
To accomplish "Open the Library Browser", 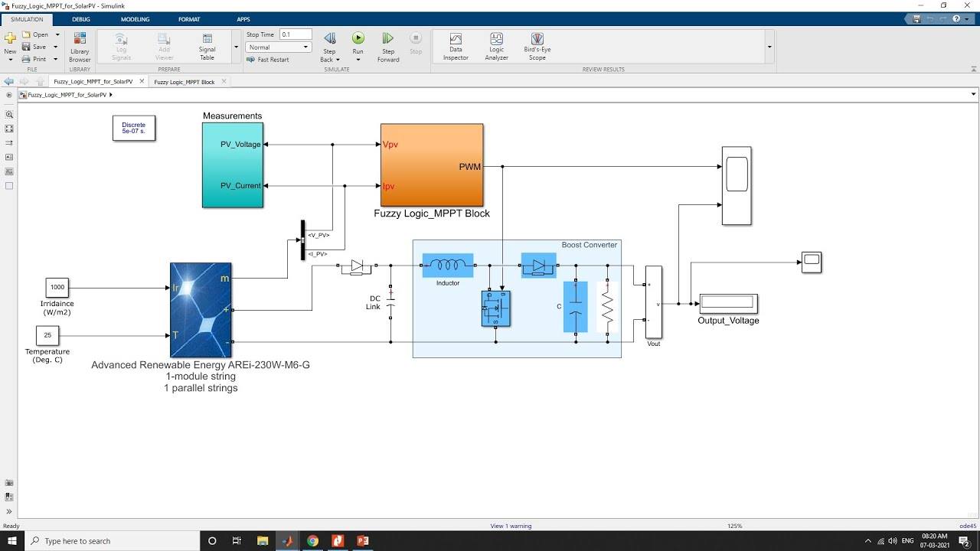I will pyautogui.click(x=80, y=47).
